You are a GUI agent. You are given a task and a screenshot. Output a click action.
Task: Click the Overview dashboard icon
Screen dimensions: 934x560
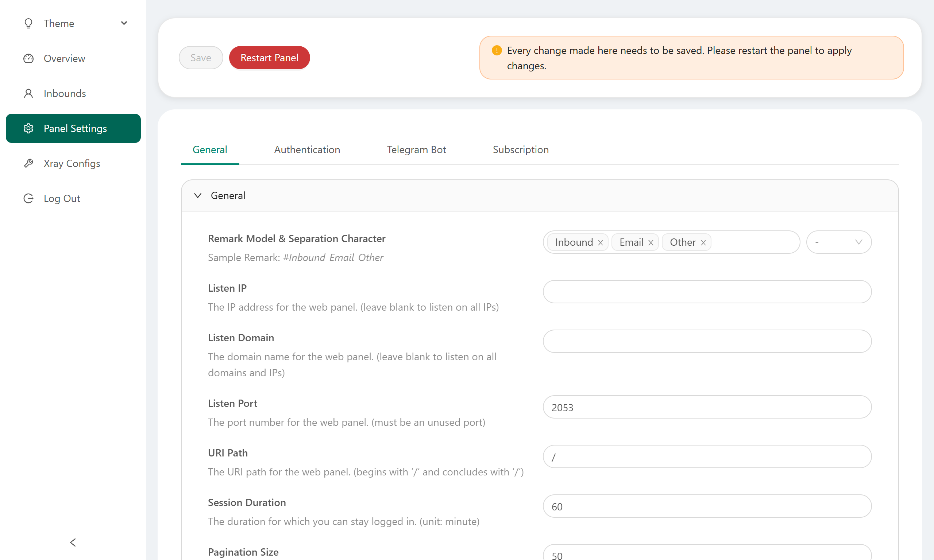point(28,58)
